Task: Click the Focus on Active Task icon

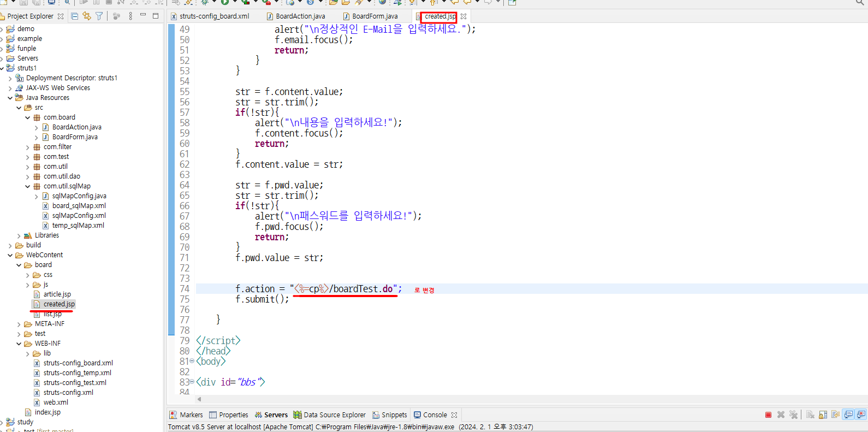Action: click(x=116, y=16)
